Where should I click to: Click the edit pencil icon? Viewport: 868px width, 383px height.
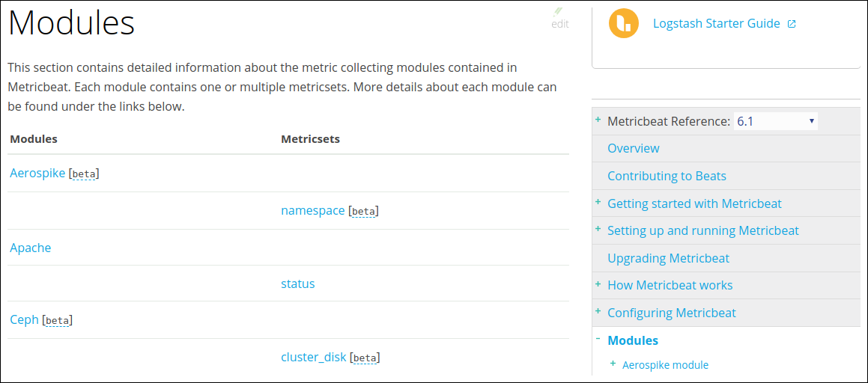[558, 12]
